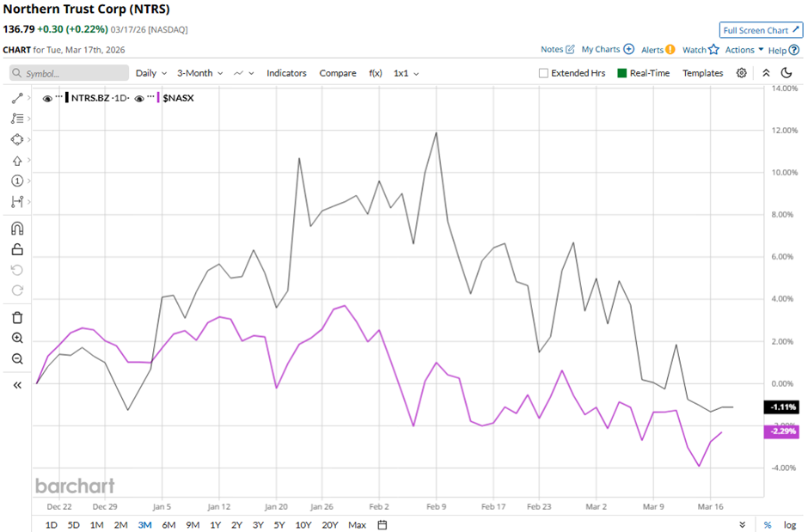
Task: Collapse the drawing tools sidebar
Action: [x=17, y=385]
